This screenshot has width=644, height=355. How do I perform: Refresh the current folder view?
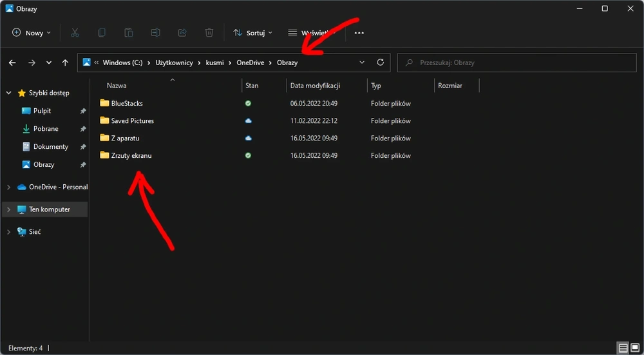[x=381, y=62]
